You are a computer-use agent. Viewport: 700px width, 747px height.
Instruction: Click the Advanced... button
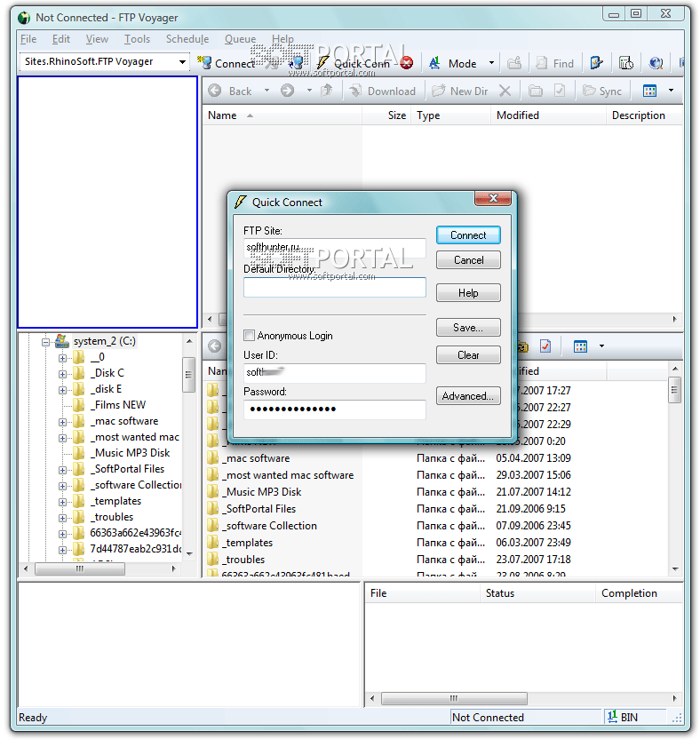click(468, 396)
